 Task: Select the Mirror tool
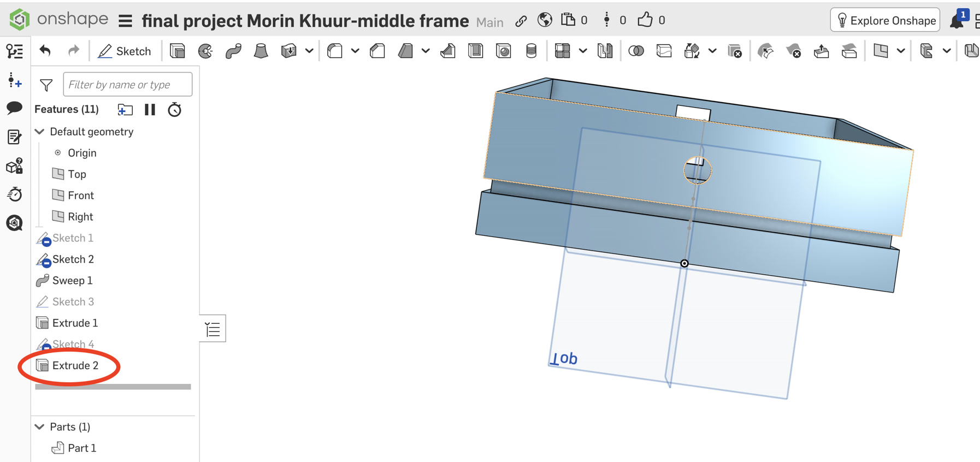pos(605,51)
